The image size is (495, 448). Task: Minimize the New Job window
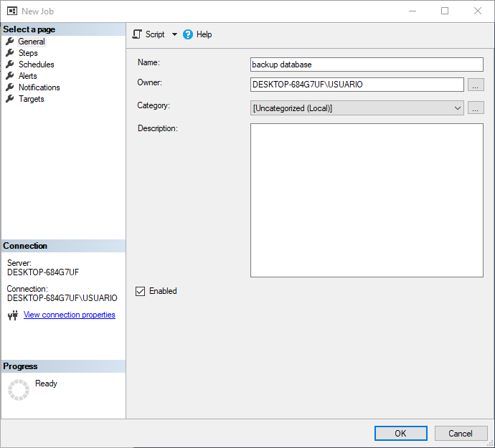(x=412, y=11)
